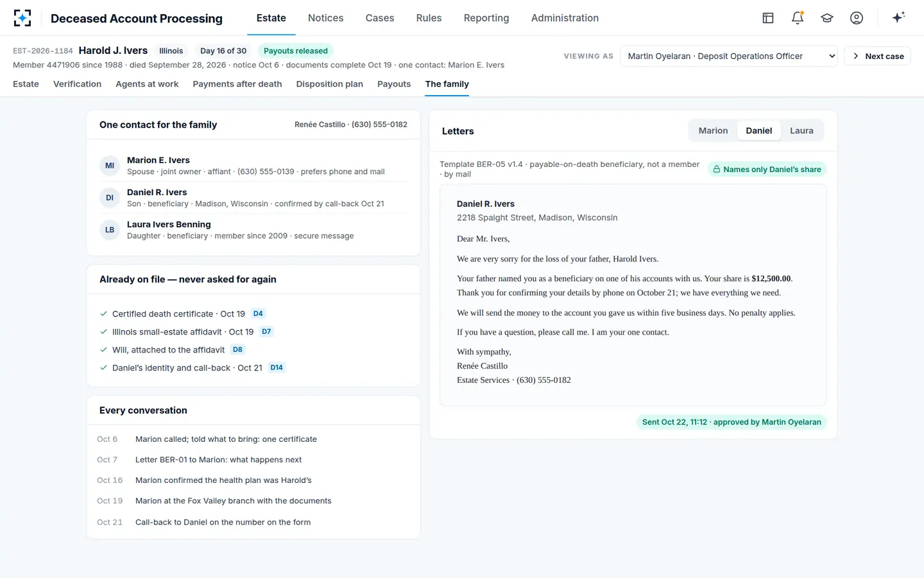Go to Next case
Viewport: 924px width, 578px height.
click(877, 56)
